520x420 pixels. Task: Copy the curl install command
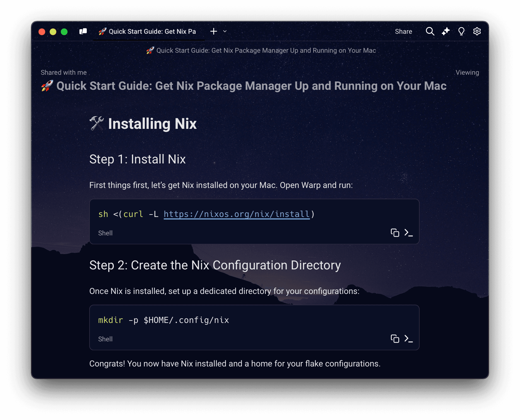(395, 233)
